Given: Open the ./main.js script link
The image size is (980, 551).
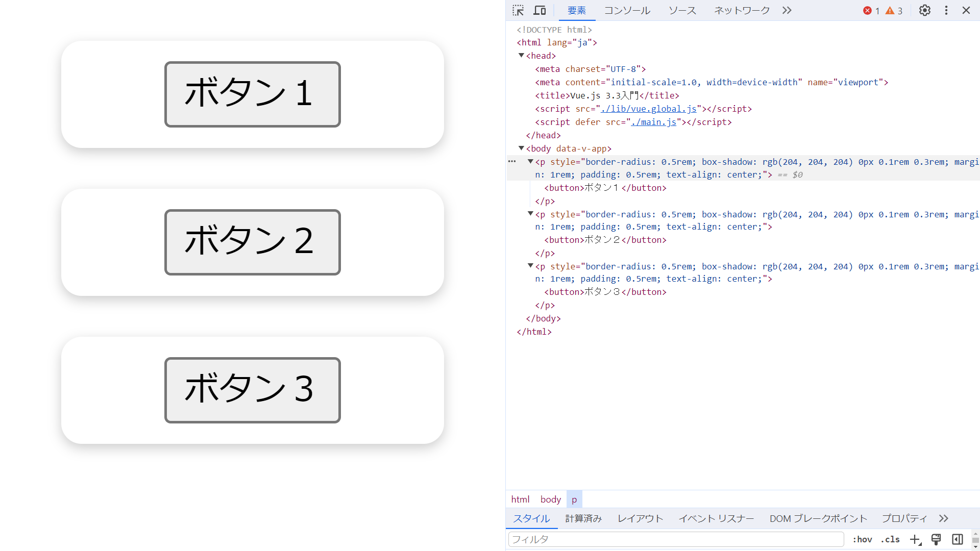Looking at the screenshot, I should tap(653, 122).
